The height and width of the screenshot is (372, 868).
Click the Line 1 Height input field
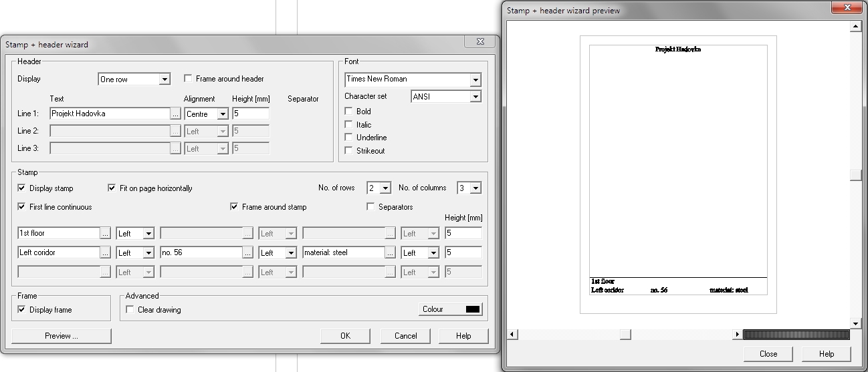(x=250, y=114)
